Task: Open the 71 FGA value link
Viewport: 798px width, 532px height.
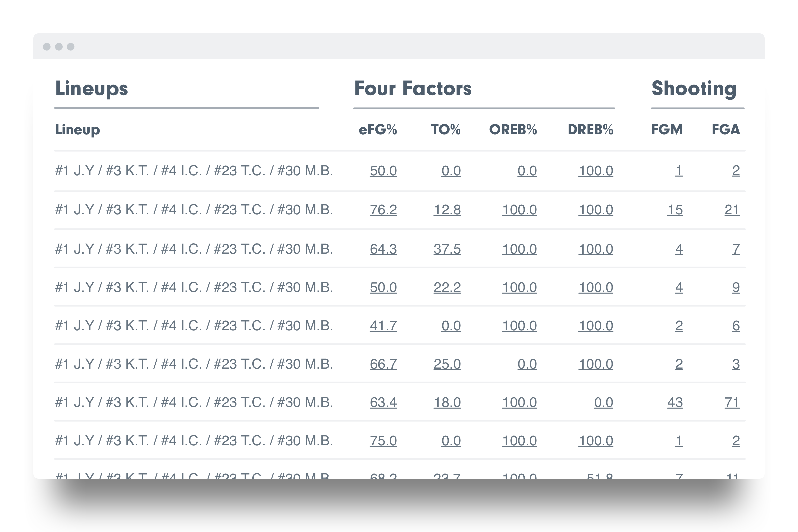Action: tap(732, 403)
